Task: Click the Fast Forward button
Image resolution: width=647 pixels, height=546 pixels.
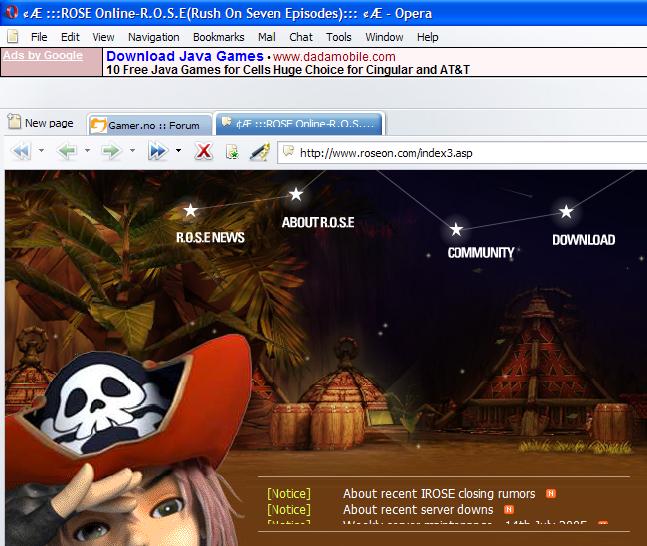Action: (158, 151)
